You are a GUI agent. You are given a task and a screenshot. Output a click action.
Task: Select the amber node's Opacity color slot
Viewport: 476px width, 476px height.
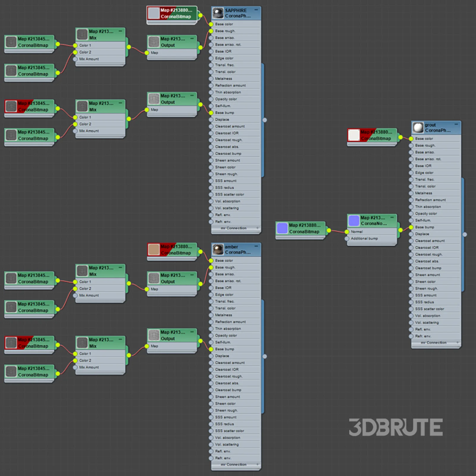226,336
